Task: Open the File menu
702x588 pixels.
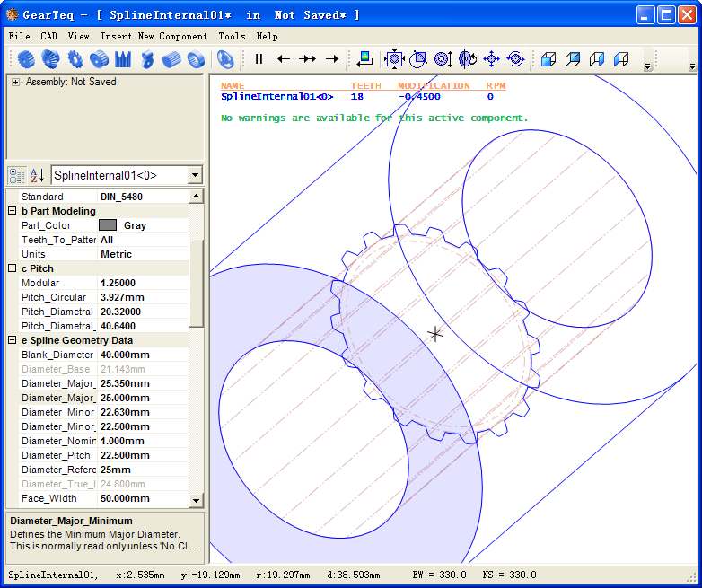Action: pos(19,36)
